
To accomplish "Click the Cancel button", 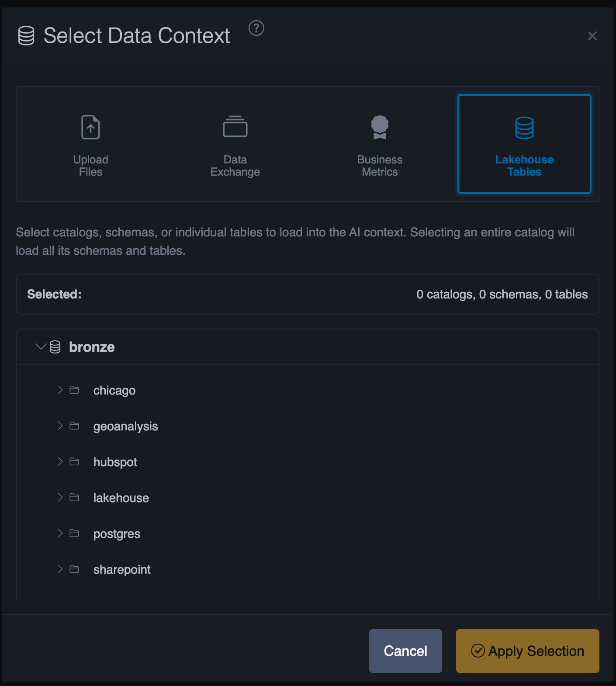I will 405,651.
